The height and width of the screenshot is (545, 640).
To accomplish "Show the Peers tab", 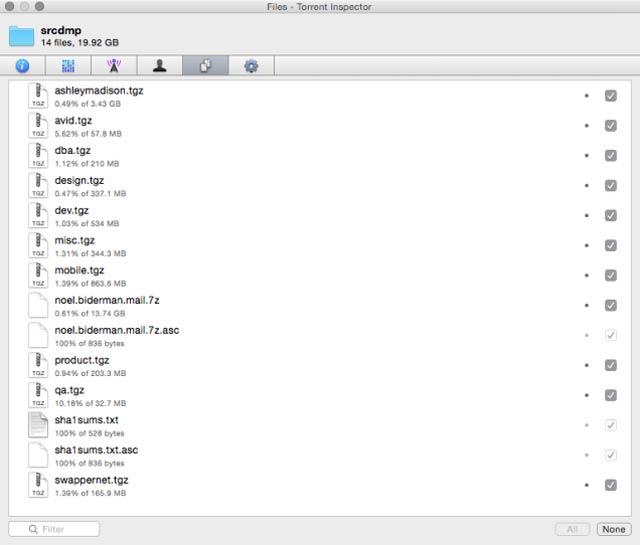I will click(160, 66).
